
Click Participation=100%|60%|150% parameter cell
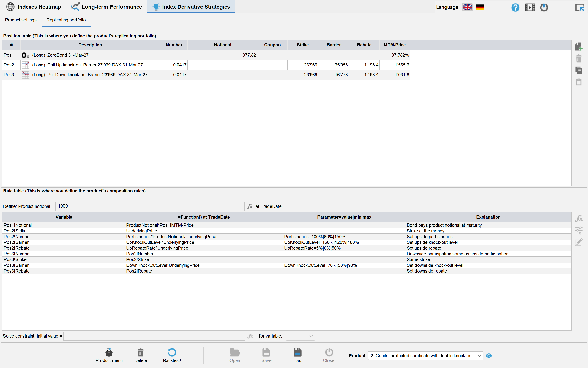[344, 237]
